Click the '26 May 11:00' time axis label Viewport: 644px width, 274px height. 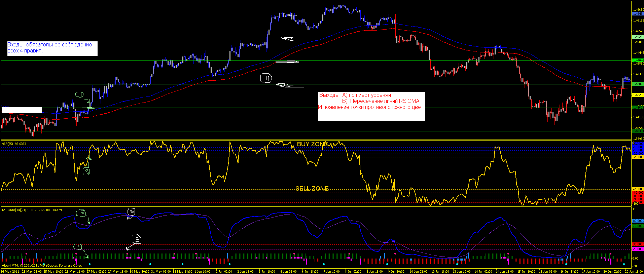click(75, 271)
